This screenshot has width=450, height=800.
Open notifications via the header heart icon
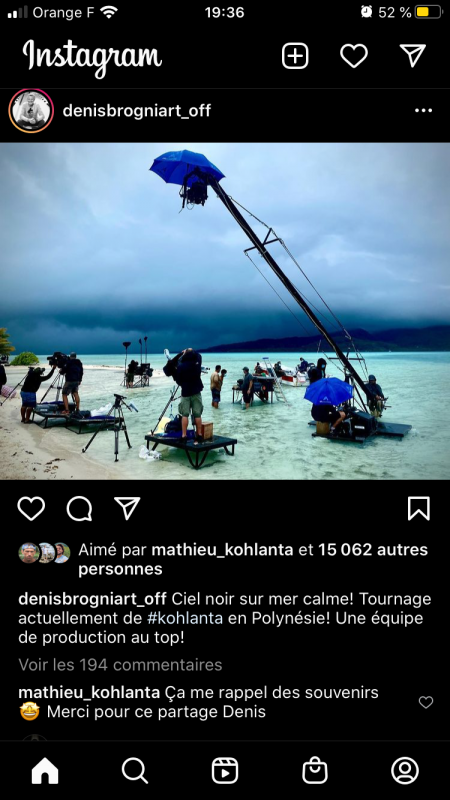point(354,56)
